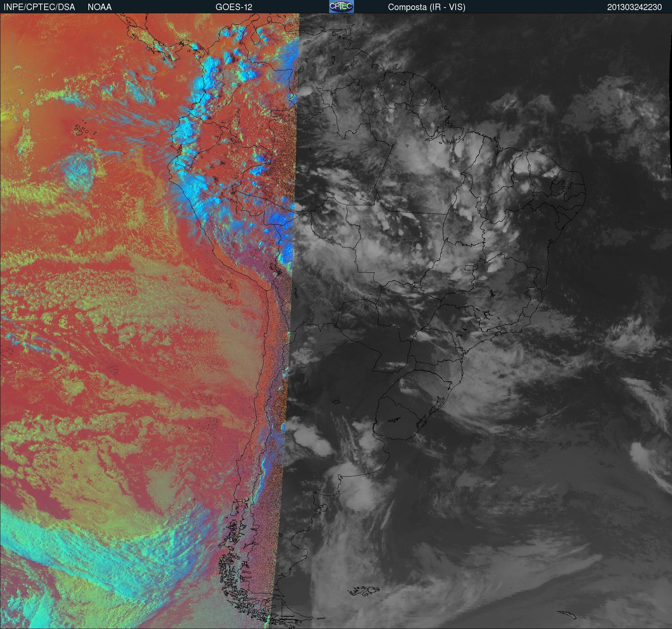Select the timestamp 201303242230
The image size is (672, 629).
(x=634, y=7)
